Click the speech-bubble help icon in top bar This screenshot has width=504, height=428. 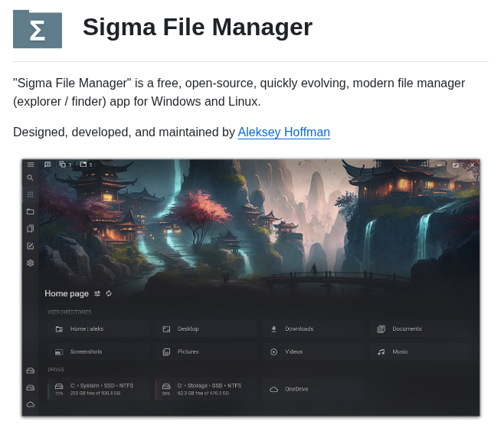pos(47,165)
